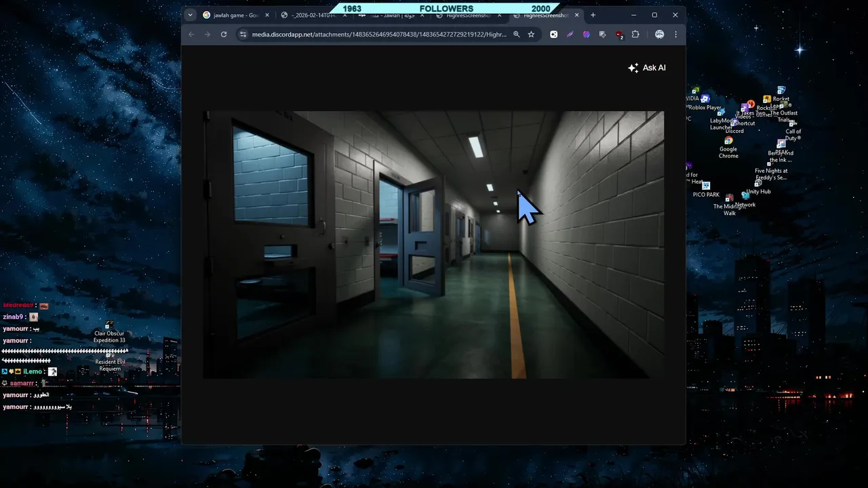The width and height of the screenshot is (868, 488).
Task: Switch to the jawlah game Google tab
Action: pyautogui.click(x=237, y=15)
